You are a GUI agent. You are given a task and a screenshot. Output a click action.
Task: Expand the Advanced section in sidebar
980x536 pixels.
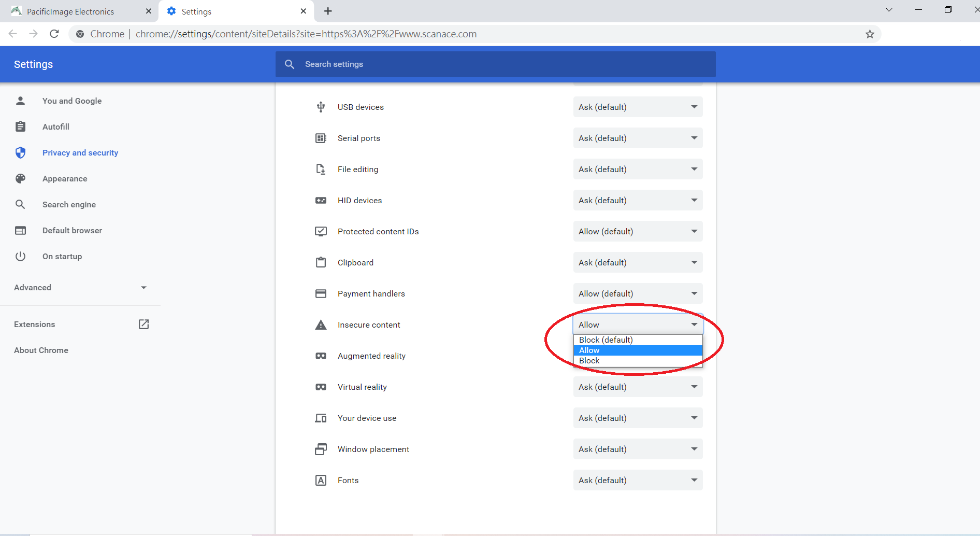pyautogui.click(x=80, y=288)
